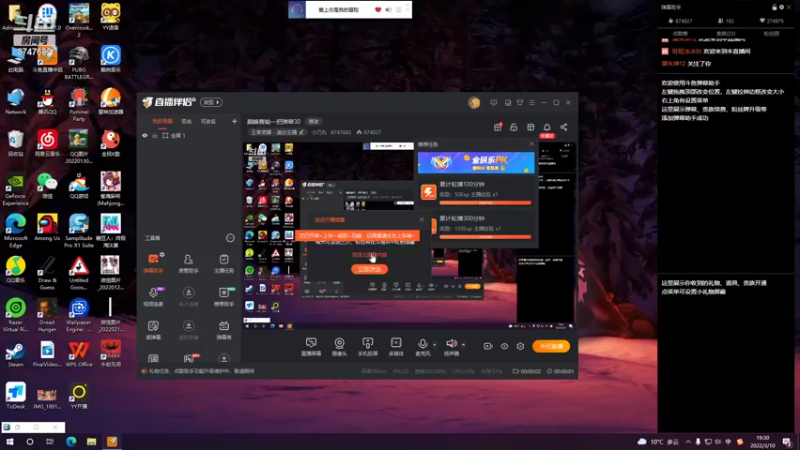Switch to the 可改名 scene tab
This screenshot has height=450, width=800.
[208, 121]
